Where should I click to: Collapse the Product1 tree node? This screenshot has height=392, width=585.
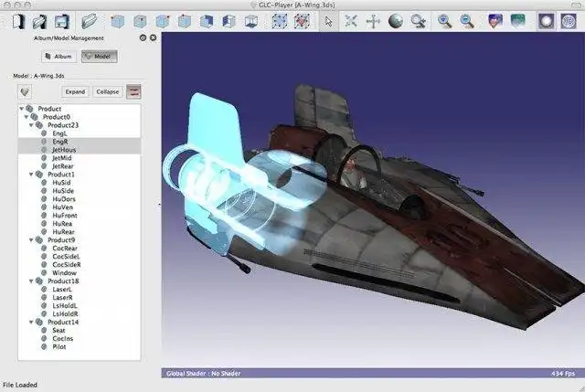pyautogui.click(x=32, y=175)
